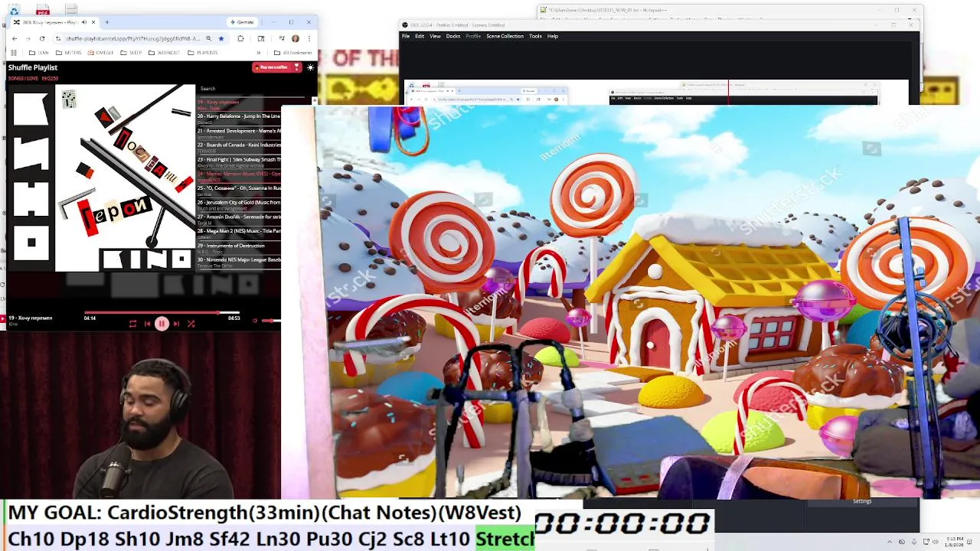The width and height of the screenshot is (980, 551).
Task: Open the volume icon in the system tray
Action: (937, 542)
